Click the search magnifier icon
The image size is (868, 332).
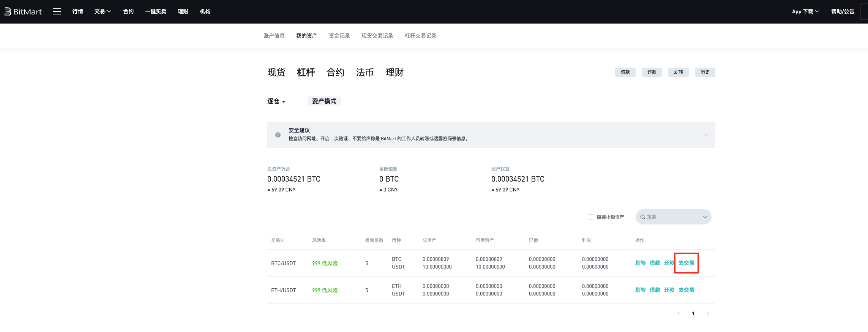(643, 217)
